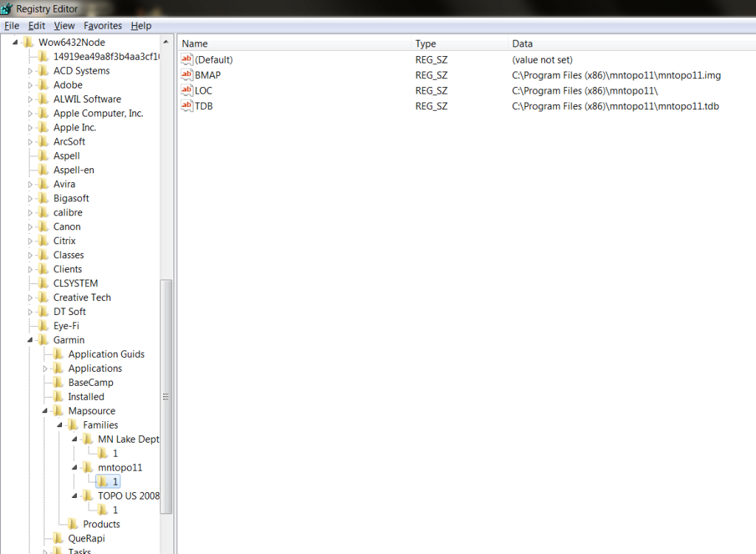Screen dimensions: 756x554
Task: Collapse the MN Lake Dept tree node
Action: pyautogui.click(x=75, y=439)
